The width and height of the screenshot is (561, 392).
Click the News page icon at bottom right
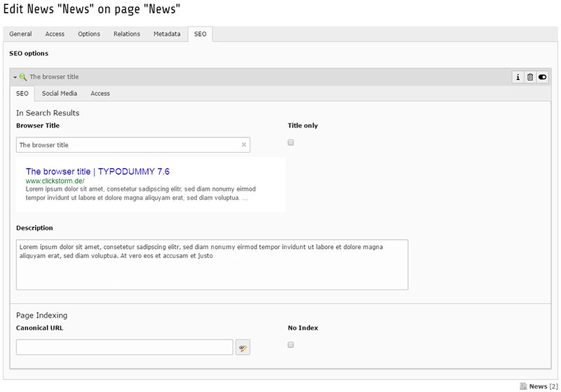click(523, 386)
